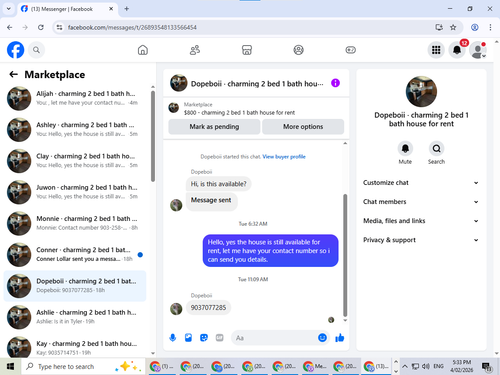Click the 9037077285 message bubble
This screenshot has height=375, width=500.
208,308
